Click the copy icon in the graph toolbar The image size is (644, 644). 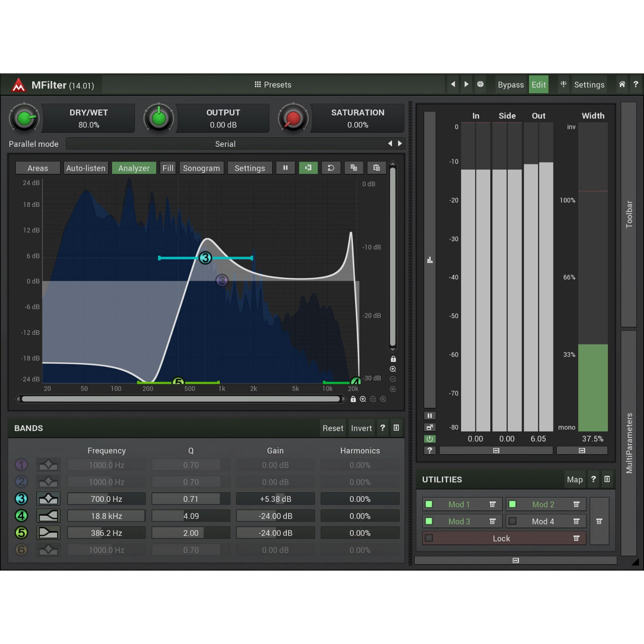coord(354,168)
